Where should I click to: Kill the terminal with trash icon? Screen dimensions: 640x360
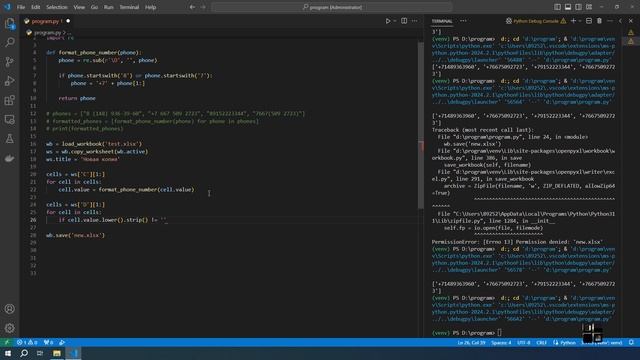coord(599,21)
